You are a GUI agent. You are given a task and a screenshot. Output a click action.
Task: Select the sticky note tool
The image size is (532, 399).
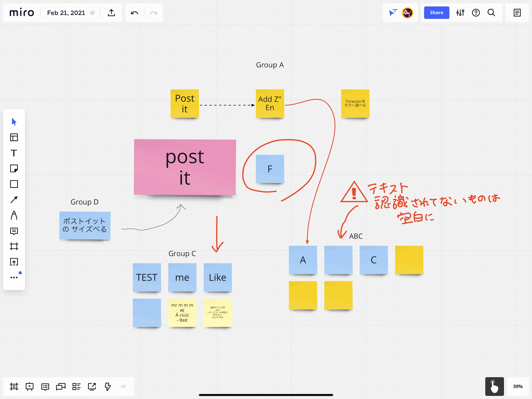point(14,168)
